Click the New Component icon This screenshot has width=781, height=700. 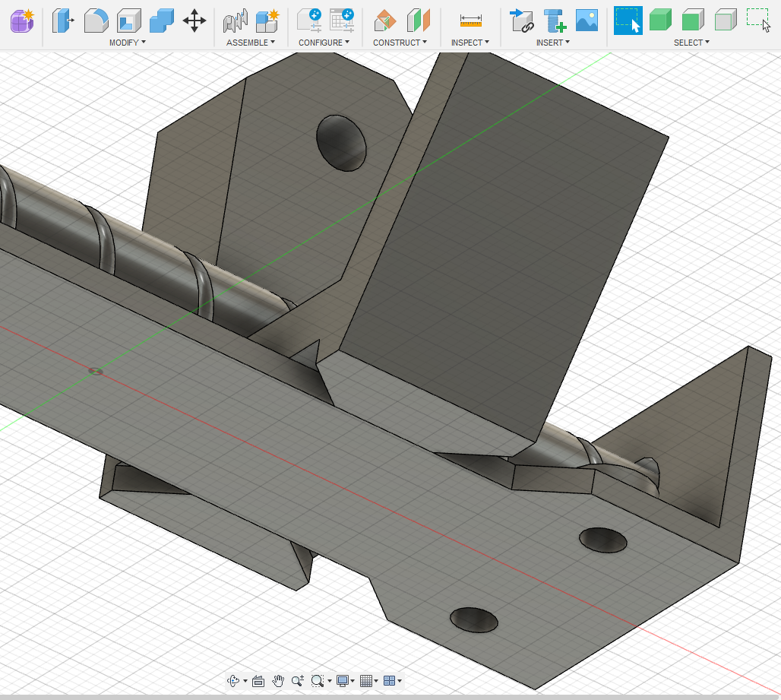point(267,21)
